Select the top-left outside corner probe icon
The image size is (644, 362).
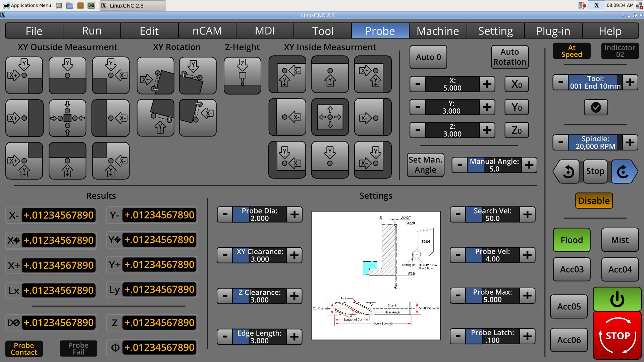pyautogui.click(x=24, y=75)
